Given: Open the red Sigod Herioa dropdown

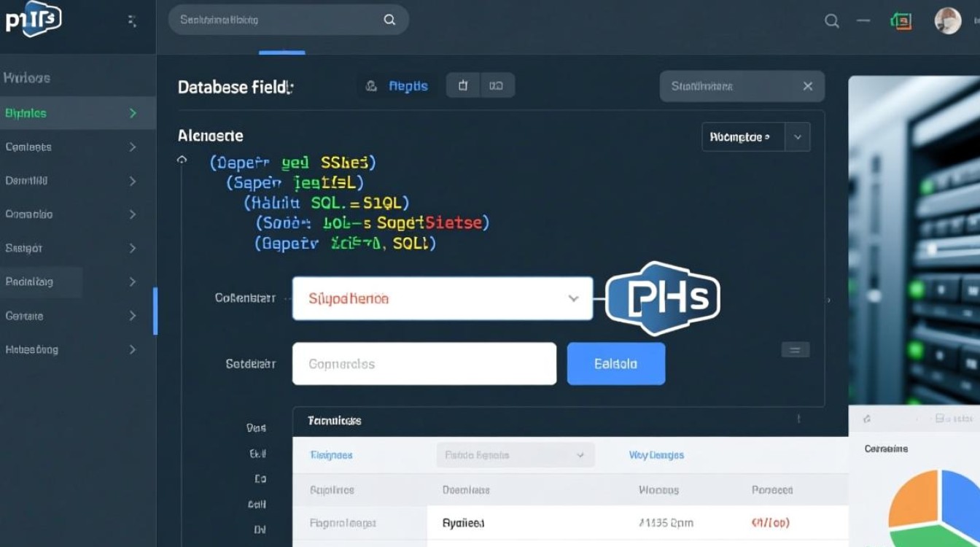Looking at the screenshot, I should point(442,298).
